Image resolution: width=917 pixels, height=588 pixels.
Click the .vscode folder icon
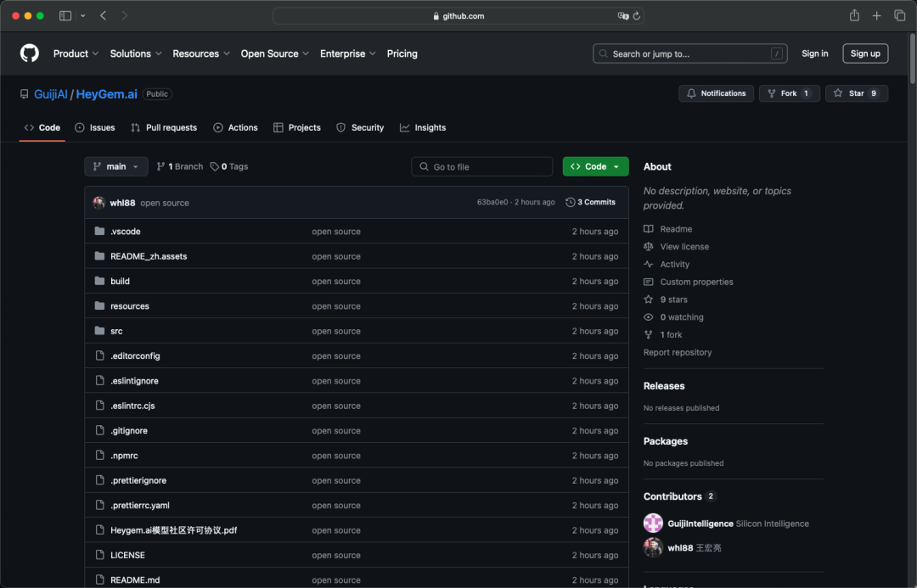coord(99,231)
